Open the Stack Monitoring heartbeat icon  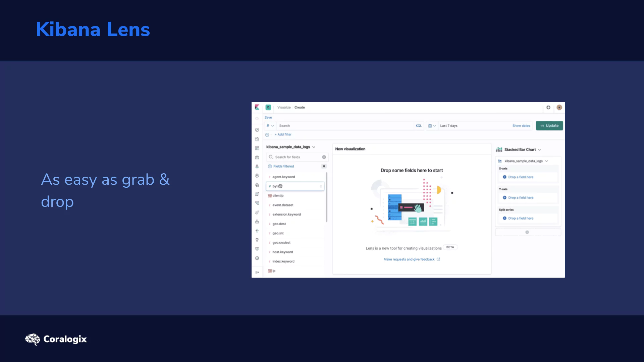257,249
